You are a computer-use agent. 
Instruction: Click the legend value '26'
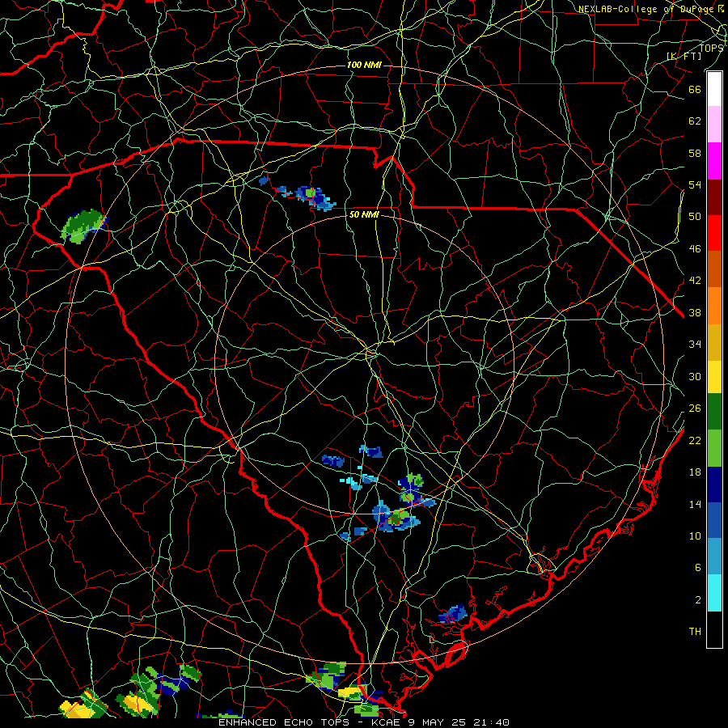point(695,408)
